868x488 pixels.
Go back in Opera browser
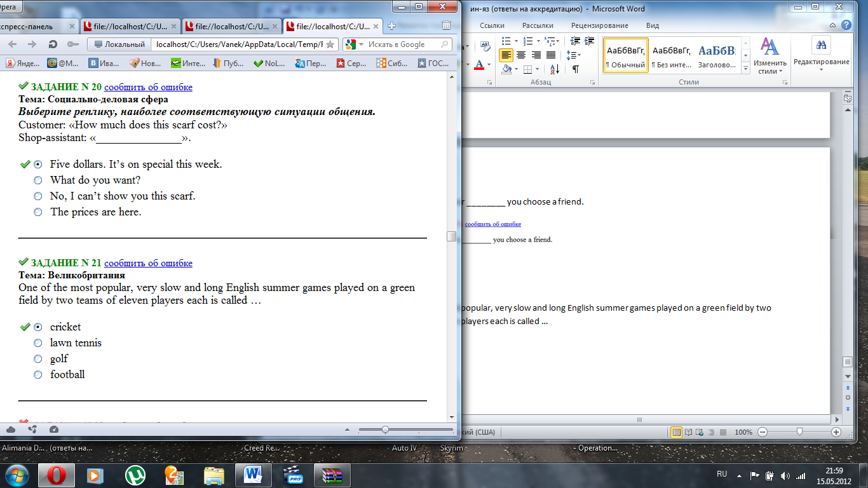pyautogui.click(x=13, y=44)
